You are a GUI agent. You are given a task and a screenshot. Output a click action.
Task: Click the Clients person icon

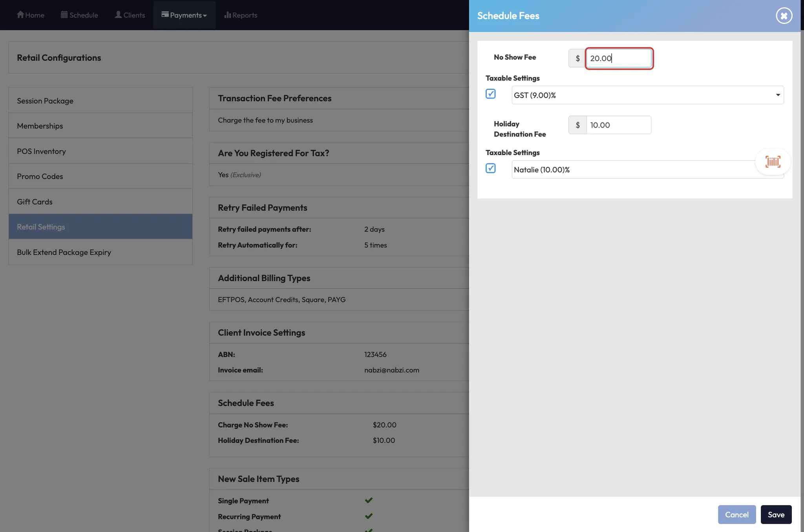(118, 15)
